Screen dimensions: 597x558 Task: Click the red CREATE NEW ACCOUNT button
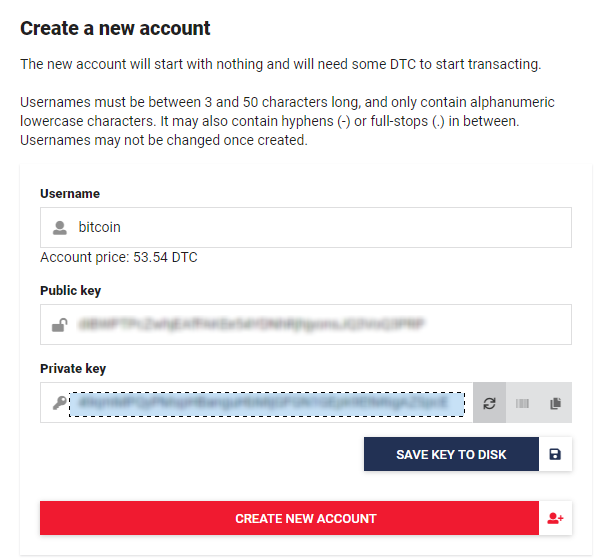289,518
